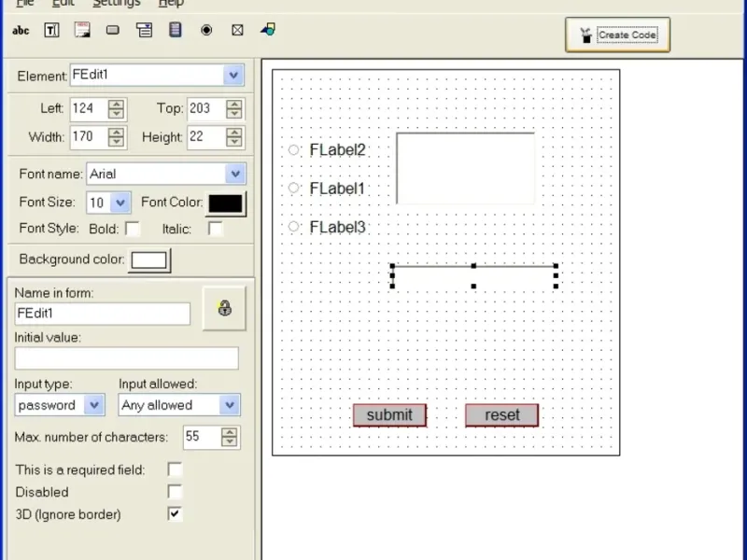Open the Edit menu
Image resolution: width=747 pixels, height=560 pixels.
[63, 3]
